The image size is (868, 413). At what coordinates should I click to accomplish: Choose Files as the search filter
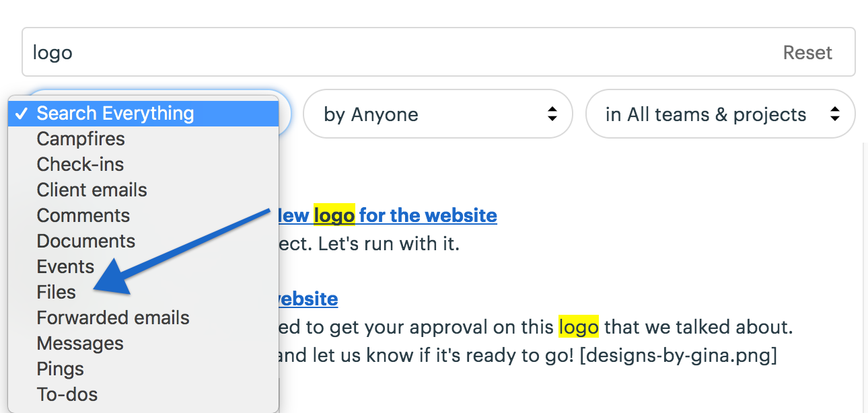(56, 292)
